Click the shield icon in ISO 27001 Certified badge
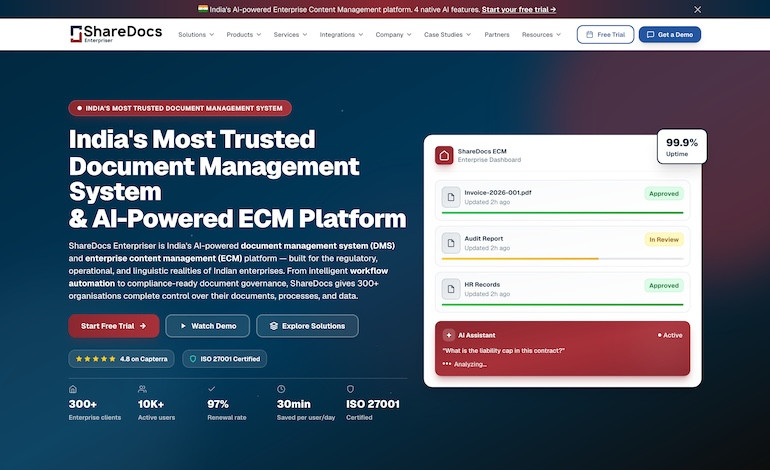 pos(193,359)
